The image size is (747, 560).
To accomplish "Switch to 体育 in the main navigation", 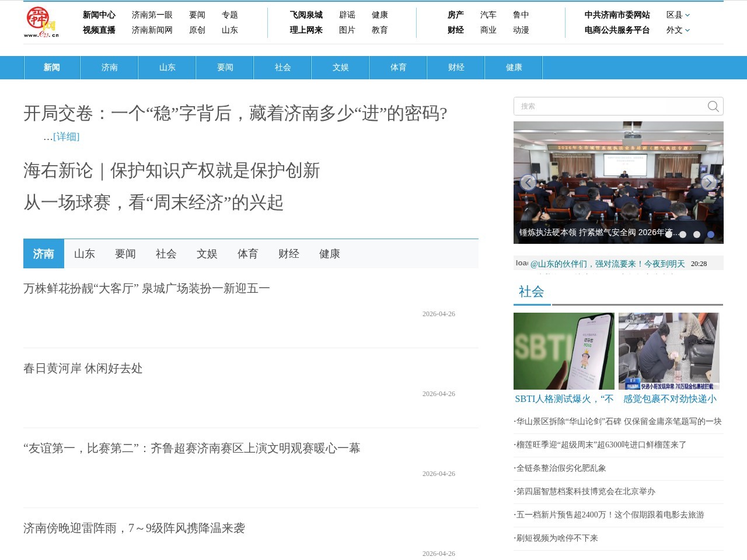I will 397,68.
